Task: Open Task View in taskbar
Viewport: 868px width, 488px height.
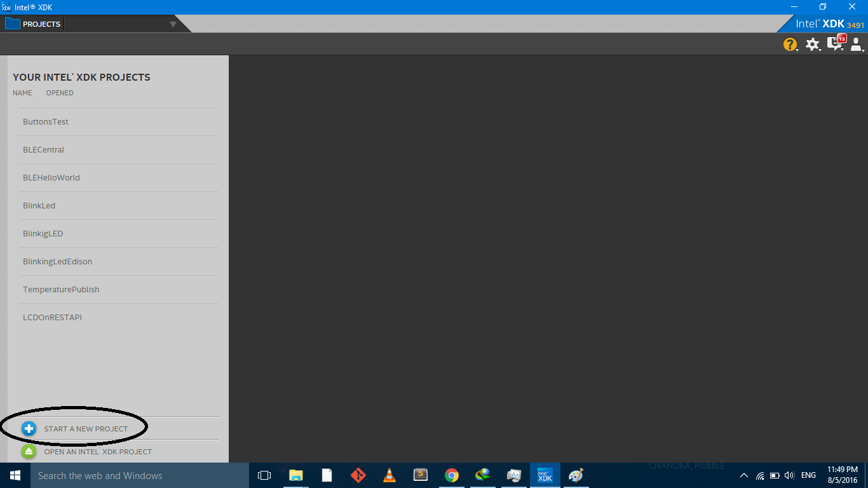Action: (264, 475)
